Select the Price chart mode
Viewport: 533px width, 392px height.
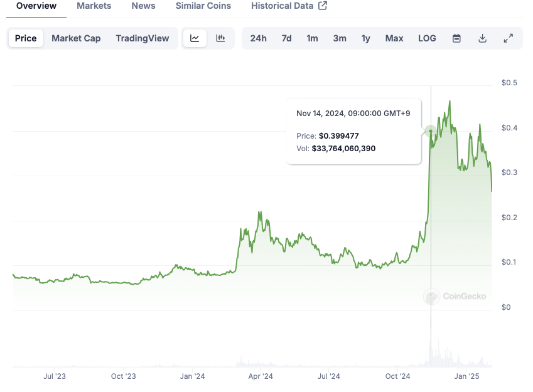[x=26, y=38]
